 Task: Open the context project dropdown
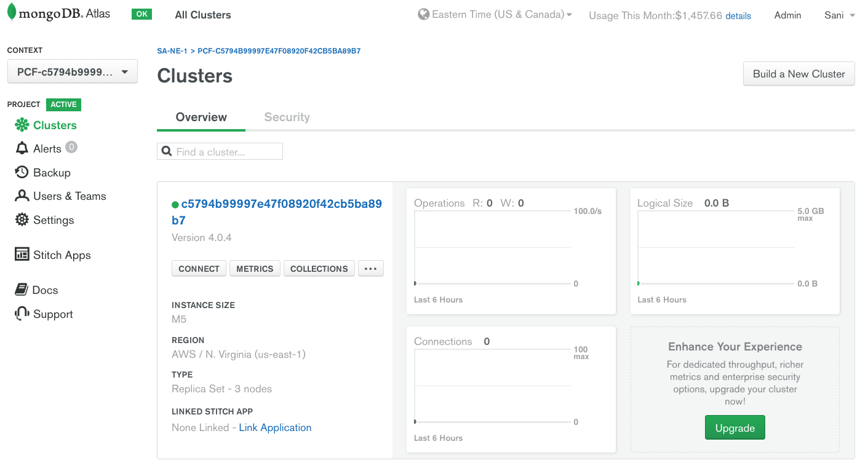73,72
